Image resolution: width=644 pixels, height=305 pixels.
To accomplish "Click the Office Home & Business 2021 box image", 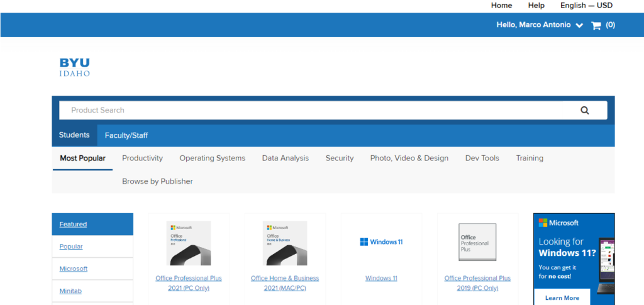I will pos(285,243).
